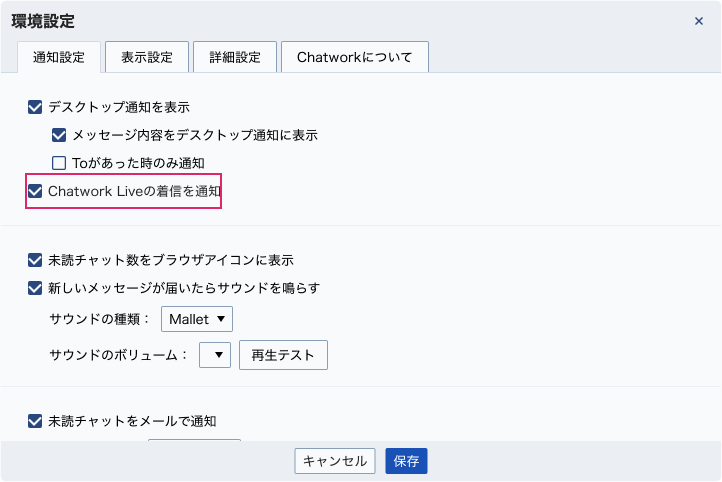Image resolution: width=722 pixels, height=482 pixels.
Task: Open the Mallet sound type dropdown
Action: click(x=197, y=319)
